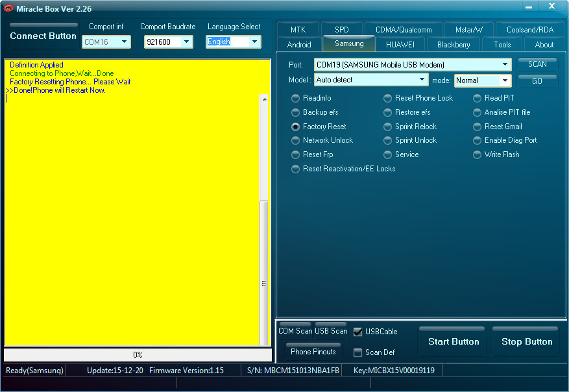
Task: Expand the Port COM19 dropdown
Action: (505, 65)
